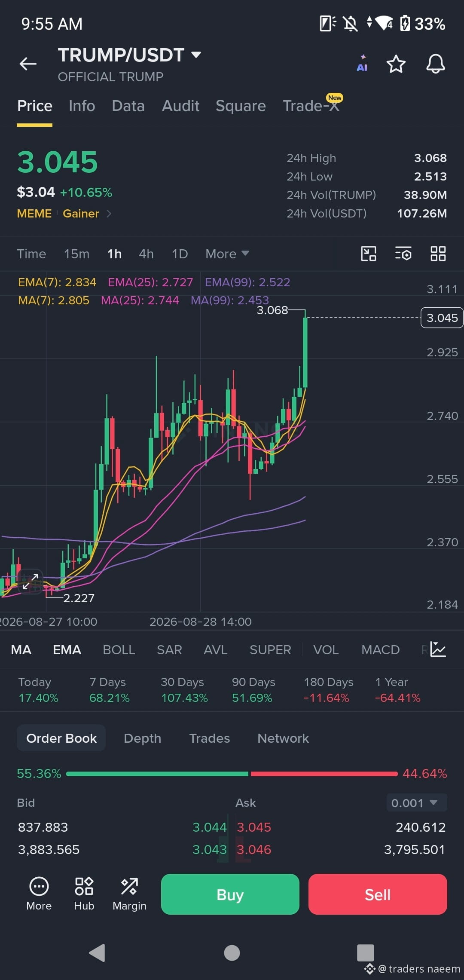Tap the EMA(7): 2.834 legend label
464x980 pixels.
click(57, 282)
